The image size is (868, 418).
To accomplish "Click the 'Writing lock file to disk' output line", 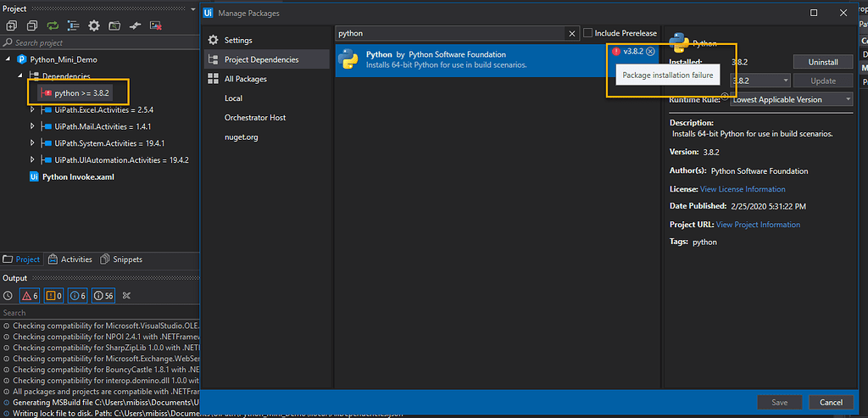I will (101, 413).
